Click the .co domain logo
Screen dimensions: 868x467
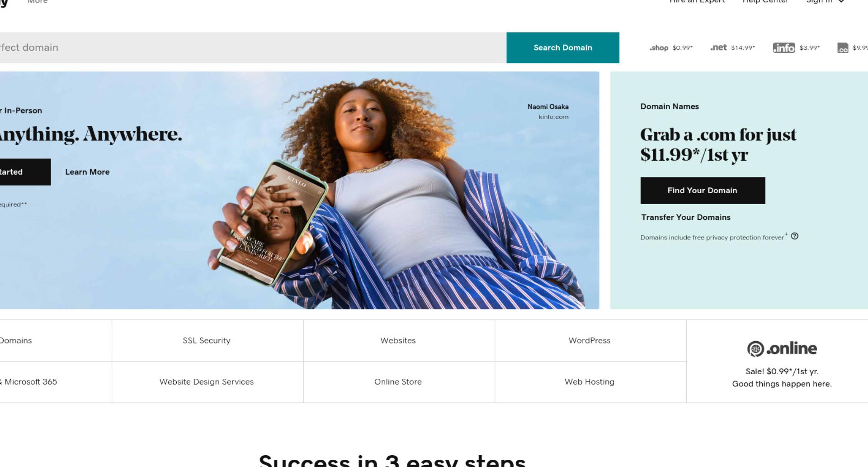click(x=843, y=48)
